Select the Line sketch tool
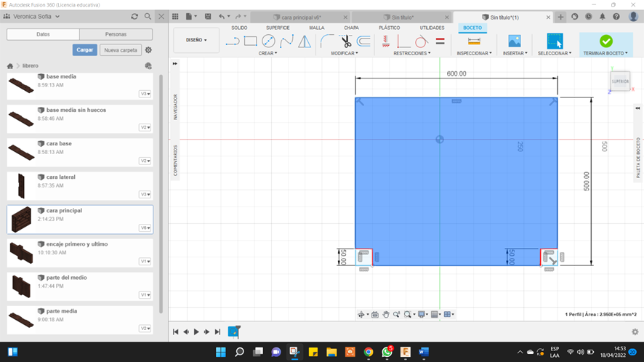 pyautogui.click(x=233, y=41)
